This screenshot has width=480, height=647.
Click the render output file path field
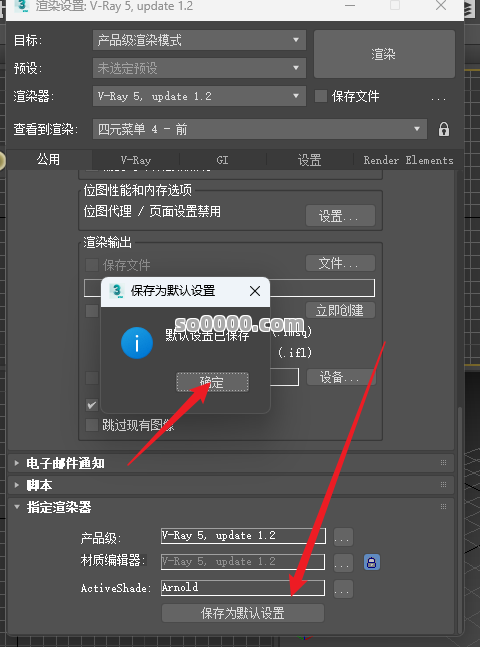coord(229,288)
